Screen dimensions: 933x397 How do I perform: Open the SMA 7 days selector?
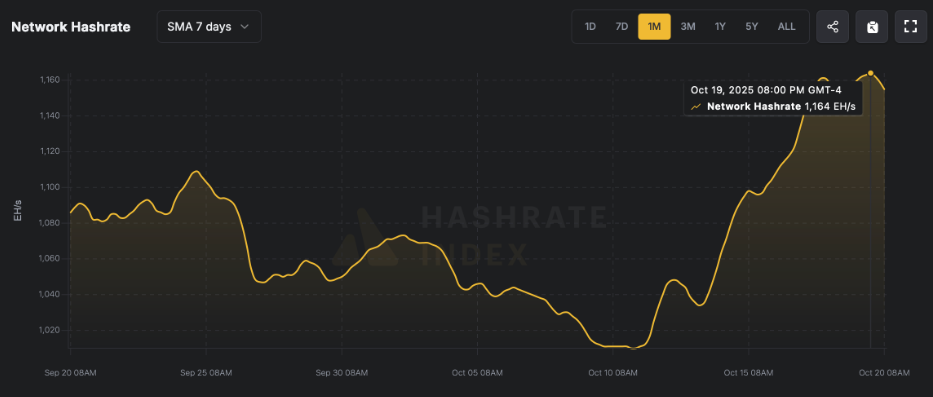coord(209,27)
